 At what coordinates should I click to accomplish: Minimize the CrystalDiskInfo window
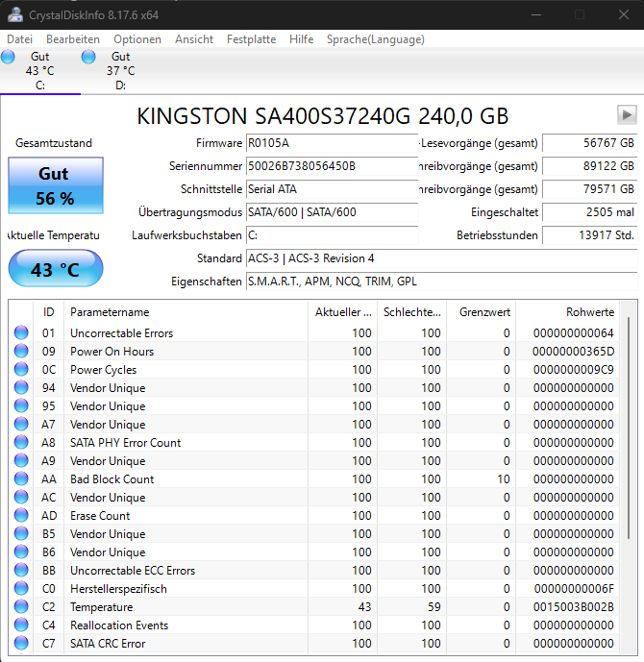(x=536, y=14)
